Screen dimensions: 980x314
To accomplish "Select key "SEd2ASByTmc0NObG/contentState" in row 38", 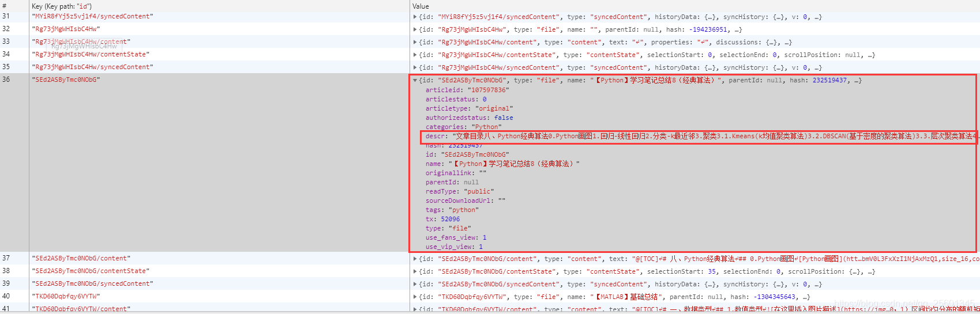I will click(x=91, y=271).
